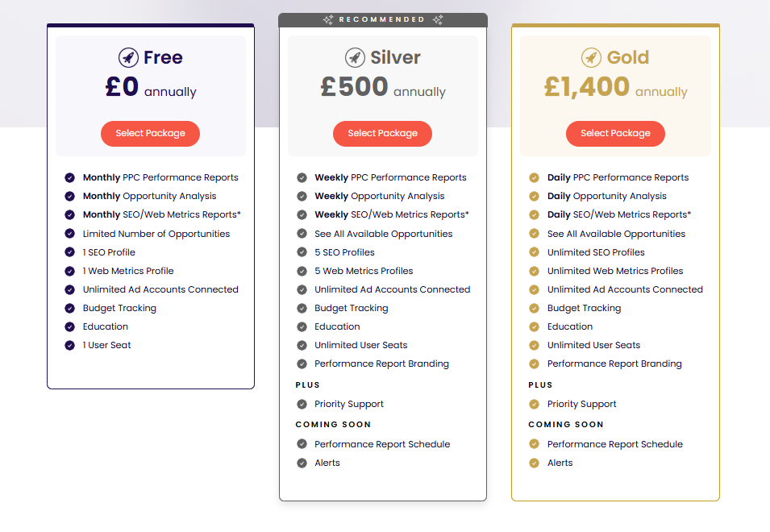
Task: Click checkmark beside Silver Priority Support
Action: tap(302, 405)
